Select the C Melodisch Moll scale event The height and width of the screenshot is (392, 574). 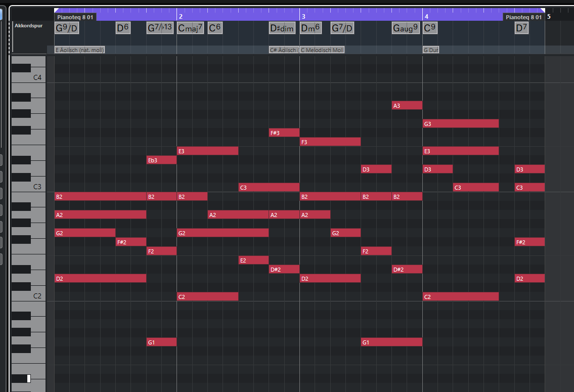click(322, 50)
